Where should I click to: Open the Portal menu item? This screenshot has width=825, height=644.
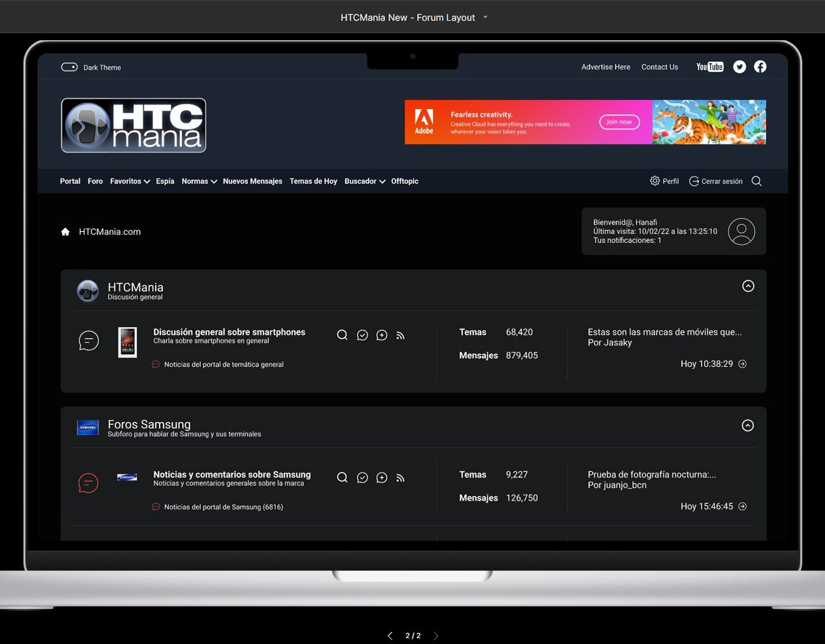70,181
